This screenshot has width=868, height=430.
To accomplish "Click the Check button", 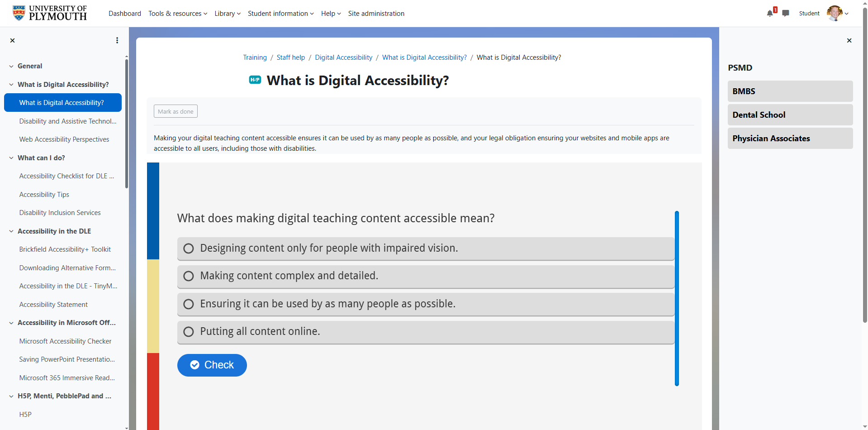I will (212, 365).
